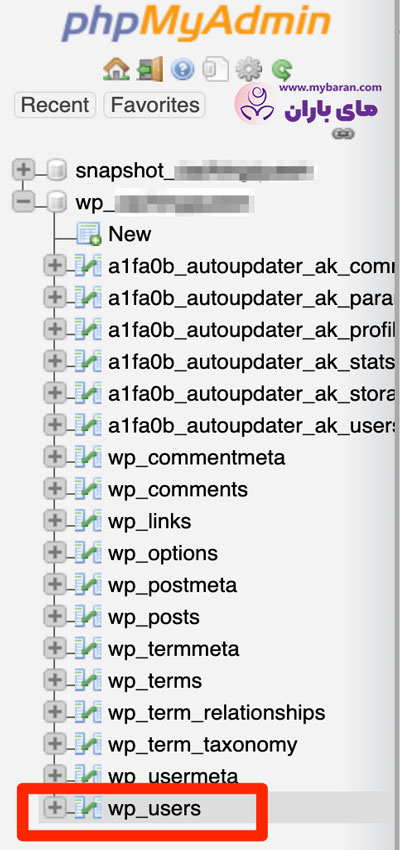
Task: Open the wp_users table
Action: [x=154, y=809]
